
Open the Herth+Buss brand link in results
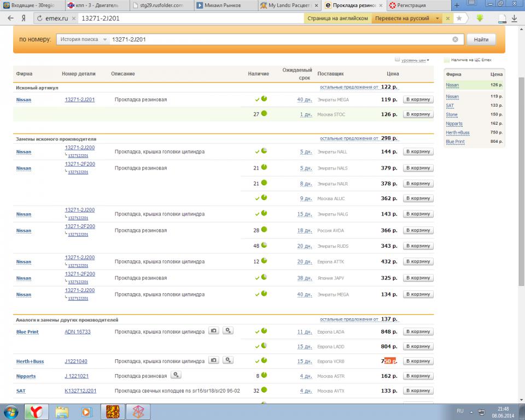click(x=30, y=361)
